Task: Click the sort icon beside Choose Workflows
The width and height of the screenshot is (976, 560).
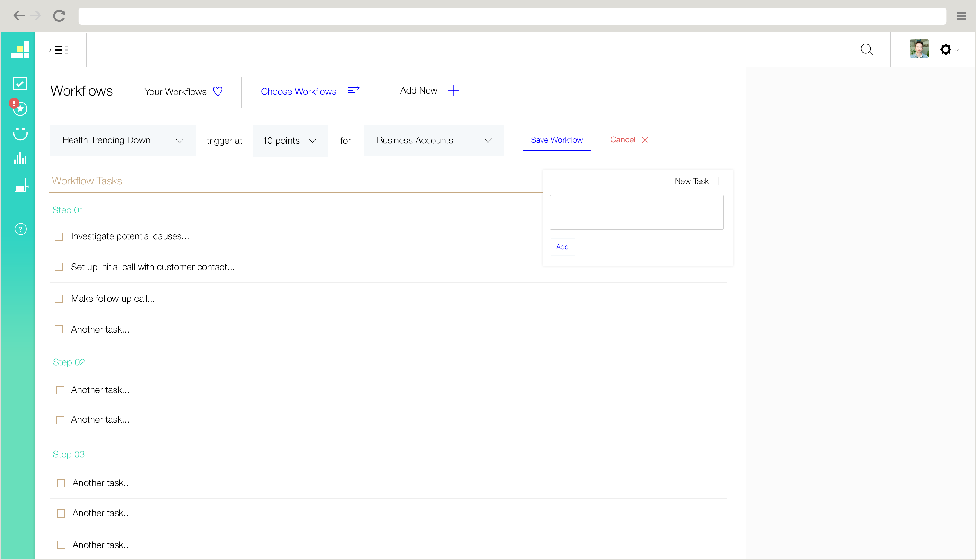Action: (354, 90)
